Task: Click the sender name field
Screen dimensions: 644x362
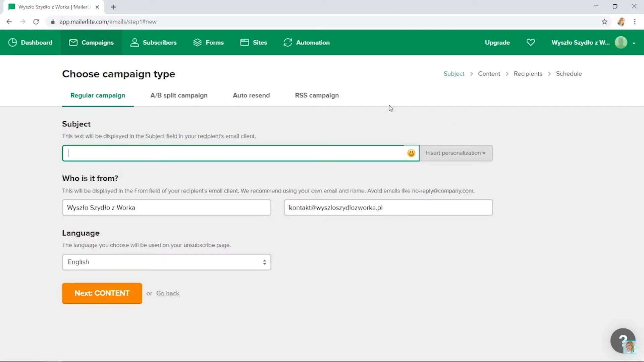Action: tap(166, 207)
